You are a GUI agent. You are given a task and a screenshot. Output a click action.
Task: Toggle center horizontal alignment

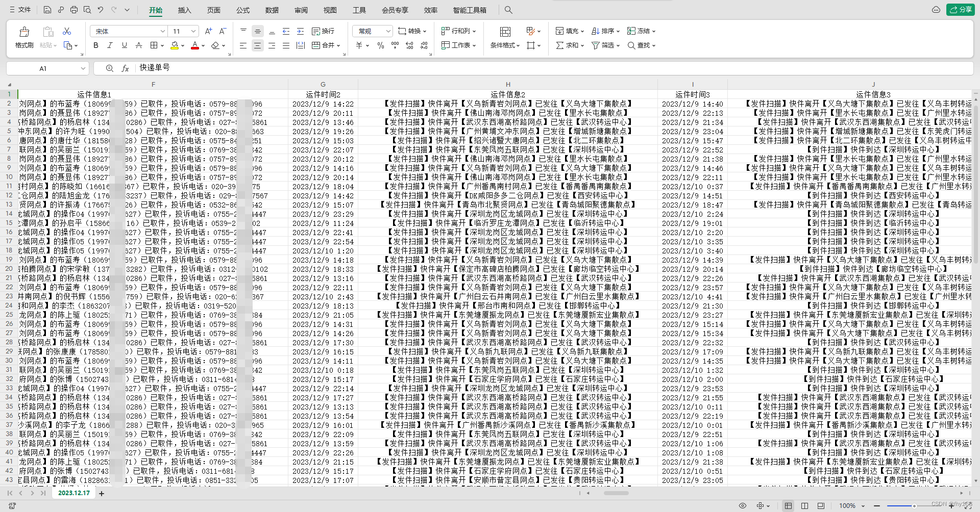[258, 45]
